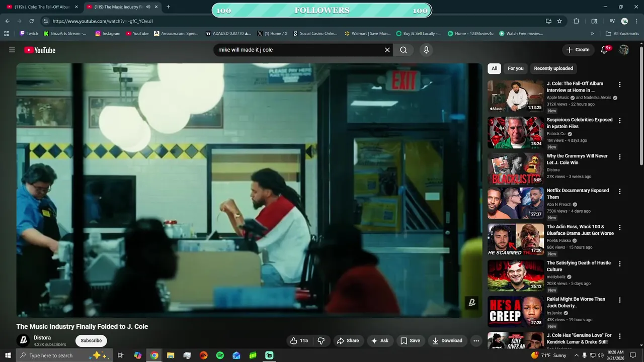Open the Instagram bookmark
This screenshot has width=644, height=362.
click(x=108, y=34)
